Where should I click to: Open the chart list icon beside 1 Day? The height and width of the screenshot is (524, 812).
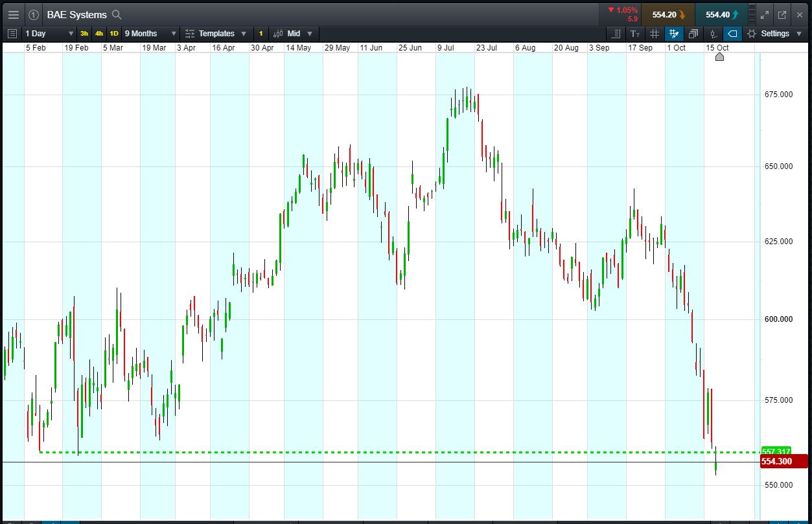(12, 34)
